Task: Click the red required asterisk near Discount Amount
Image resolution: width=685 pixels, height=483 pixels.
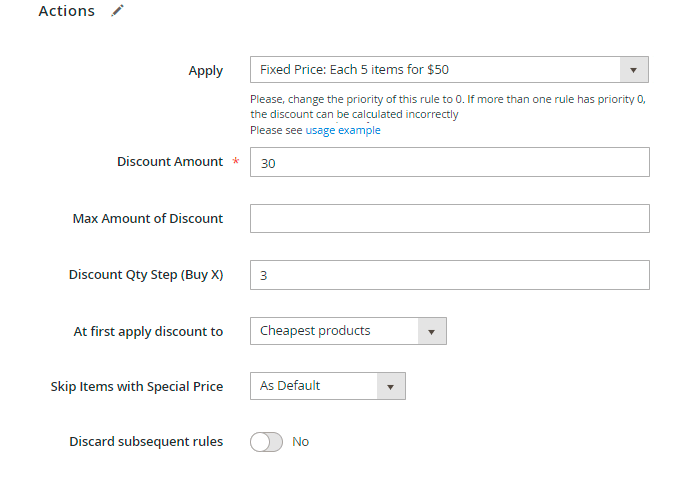Action: point(236,163)
